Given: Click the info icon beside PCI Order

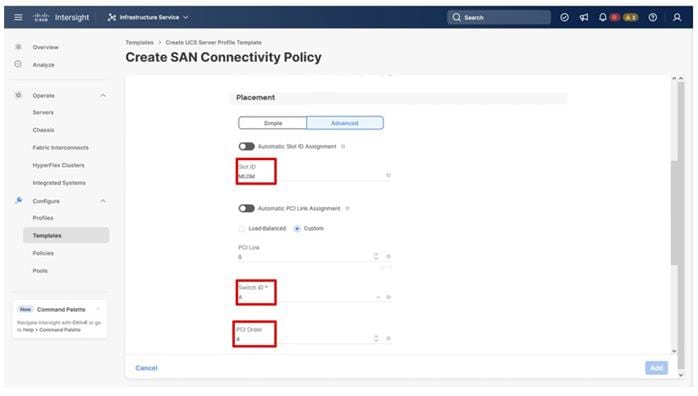Looking at the screenshot, I should coord(388,339).
